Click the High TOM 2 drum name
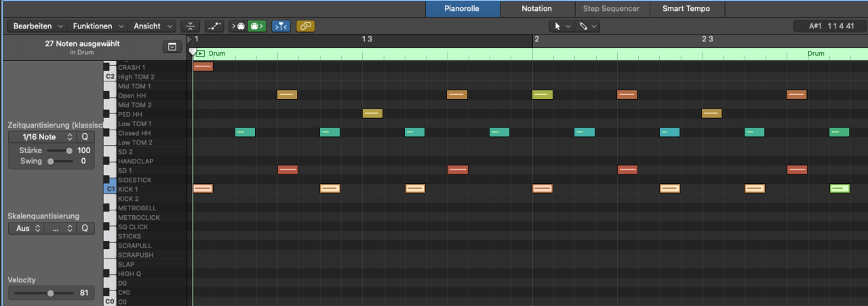This screenshot has width=868, height=306. [x=136, y=77]
